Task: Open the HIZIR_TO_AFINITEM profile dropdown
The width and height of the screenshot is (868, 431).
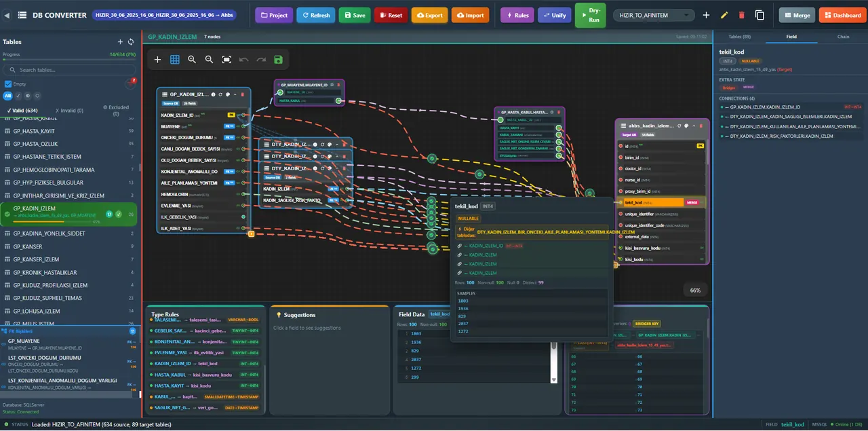Action: click(x=654, y=15)
